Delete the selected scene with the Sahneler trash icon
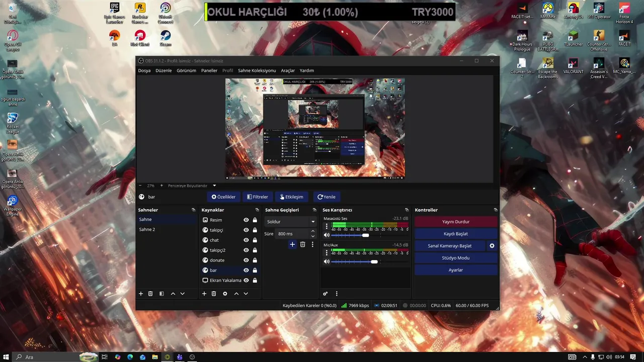 [150, 294]
